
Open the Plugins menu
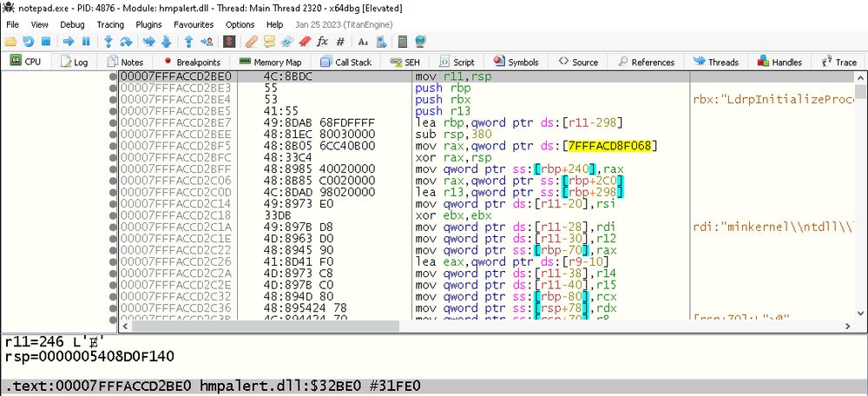148,24
